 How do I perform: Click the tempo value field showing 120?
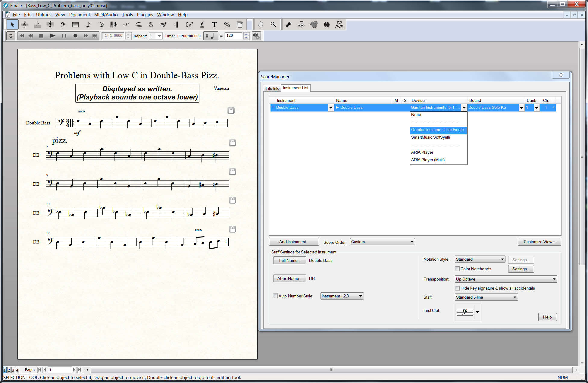click(x=233, y=36)
